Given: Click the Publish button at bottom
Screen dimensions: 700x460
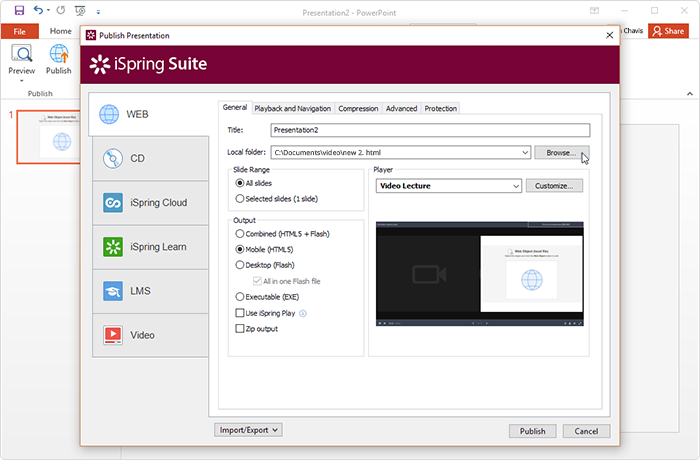Looking at the screenshot, I should 533,431.
